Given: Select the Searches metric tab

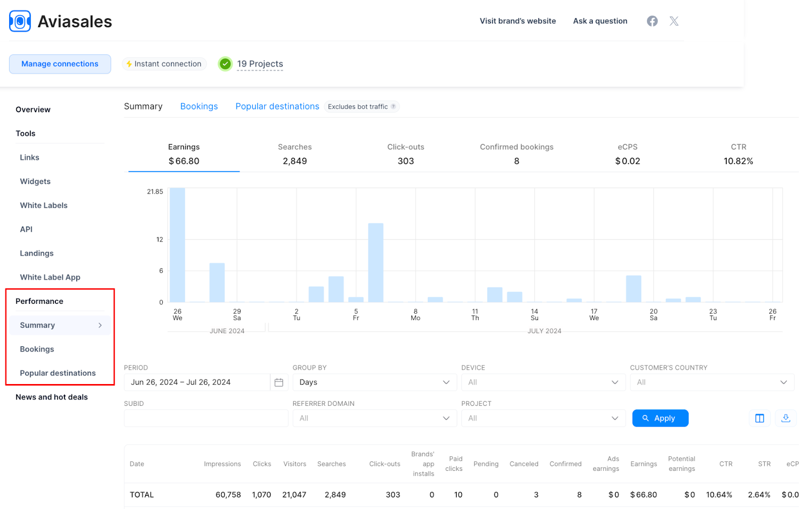Looking at the screenshot, I should [x=295, y=154].
